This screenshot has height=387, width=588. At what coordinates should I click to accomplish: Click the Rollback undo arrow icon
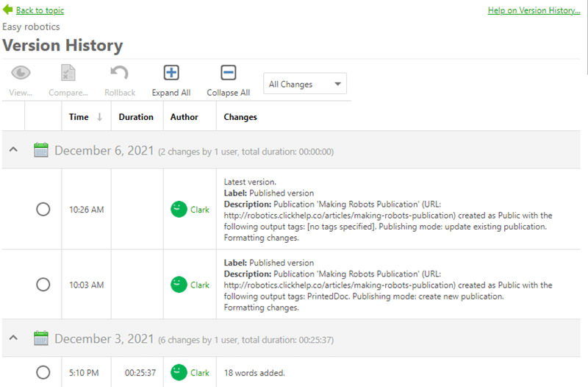click(x=120, y=72)
